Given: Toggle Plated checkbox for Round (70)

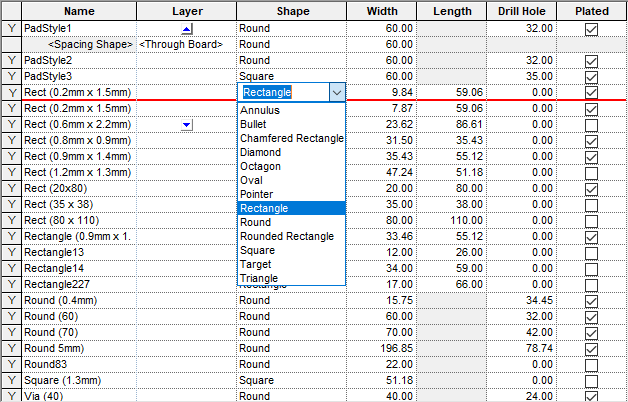Looking at the screenshot, I should (591, 332).
